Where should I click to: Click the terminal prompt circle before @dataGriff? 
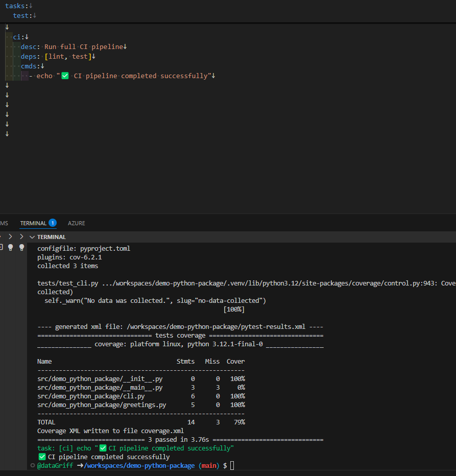[33, 465]
